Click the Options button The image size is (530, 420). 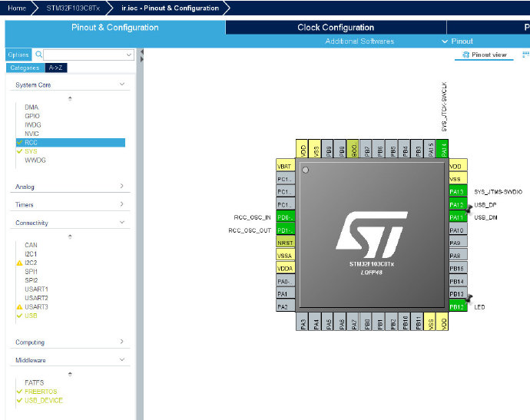click(18, 55)
